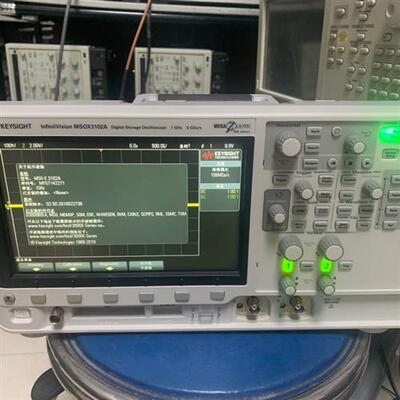Open the first on-screen softkey menu
Viewport: 400px width, 400px height.
[36, 267]
